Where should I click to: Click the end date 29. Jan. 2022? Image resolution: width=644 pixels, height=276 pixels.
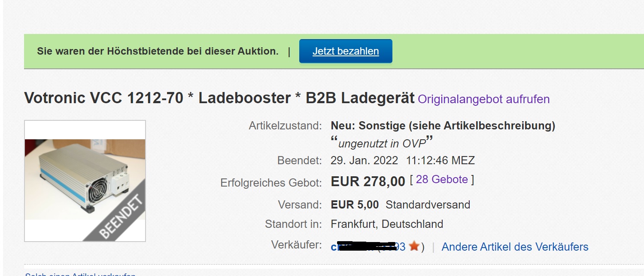click(x=365, y=161)
